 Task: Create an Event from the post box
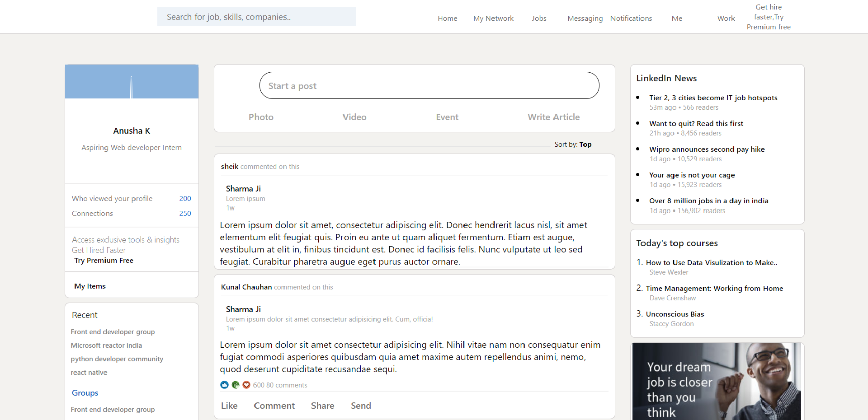pyautogui.click(x=447, y=117)
